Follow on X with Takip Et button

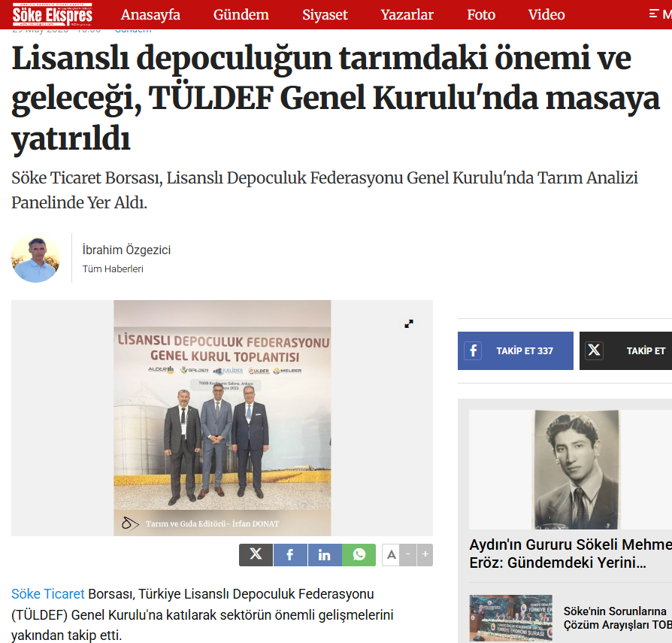tap(625, 350)
